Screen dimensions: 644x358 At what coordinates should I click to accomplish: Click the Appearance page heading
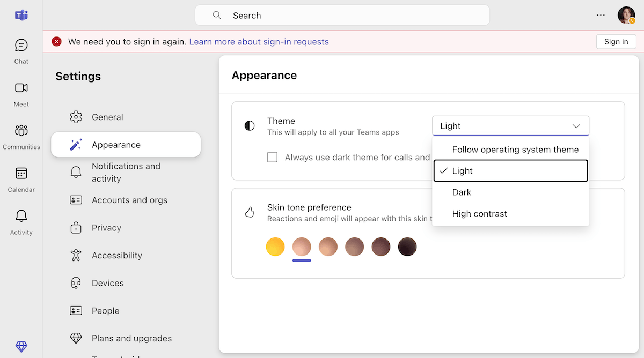pos(264,76)
